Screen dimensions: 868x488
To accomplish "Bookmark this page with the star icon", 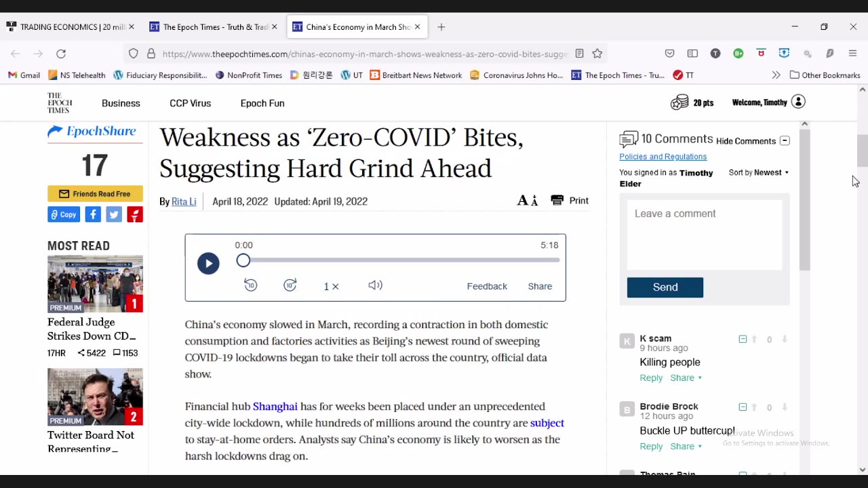I will (597, 54).
